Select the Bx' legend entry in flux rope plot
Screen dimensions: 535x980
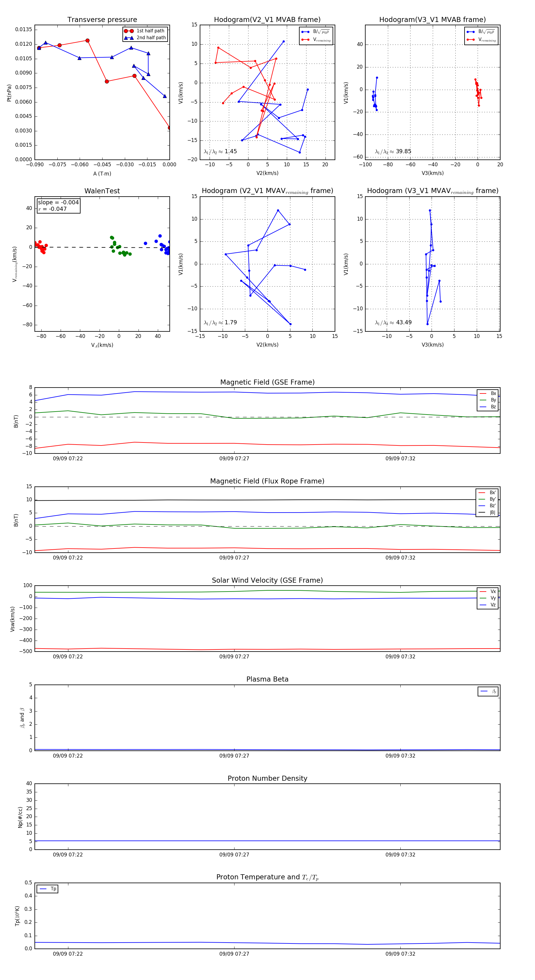(x=487, y=493)
